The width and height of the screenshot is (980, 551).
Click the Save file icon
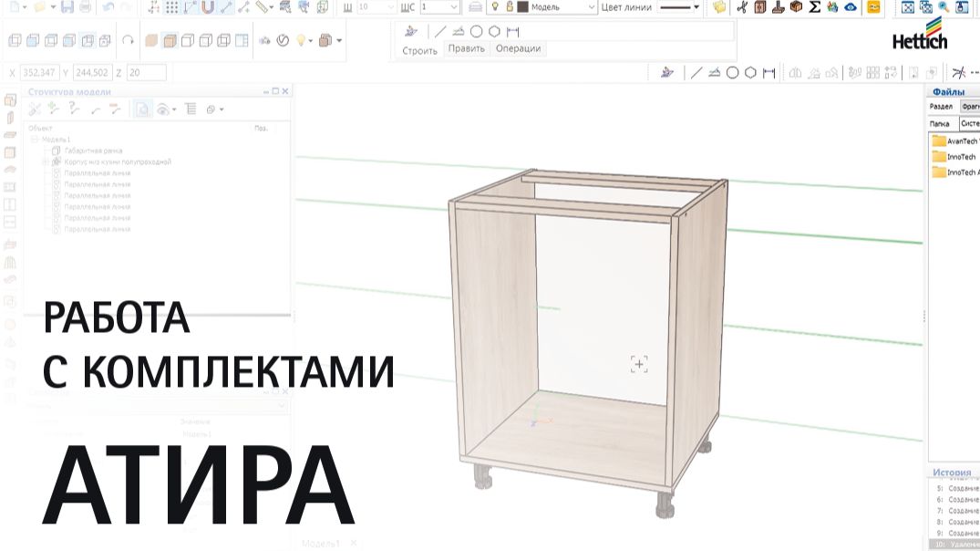(x=67, y=7)
